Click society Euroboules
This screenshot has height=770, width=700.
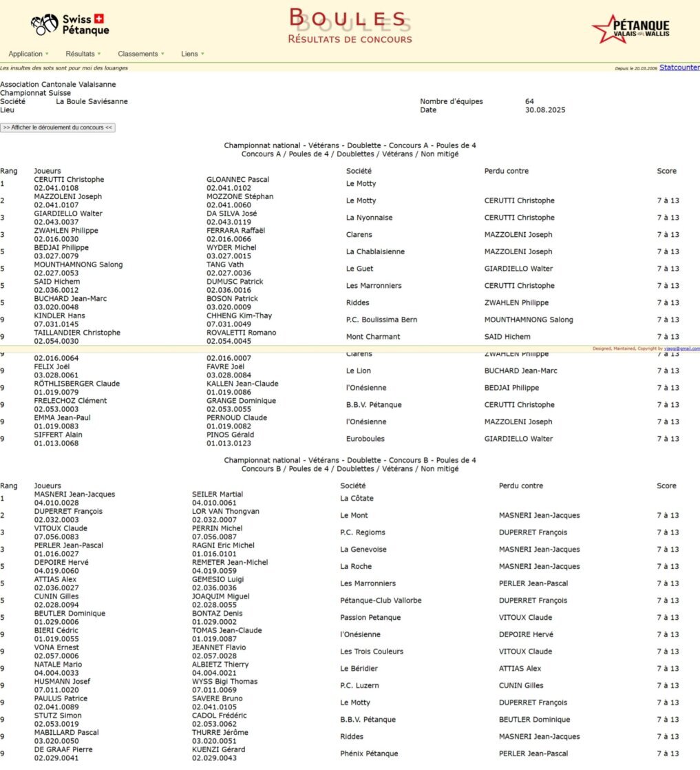(x=365, y=439)
